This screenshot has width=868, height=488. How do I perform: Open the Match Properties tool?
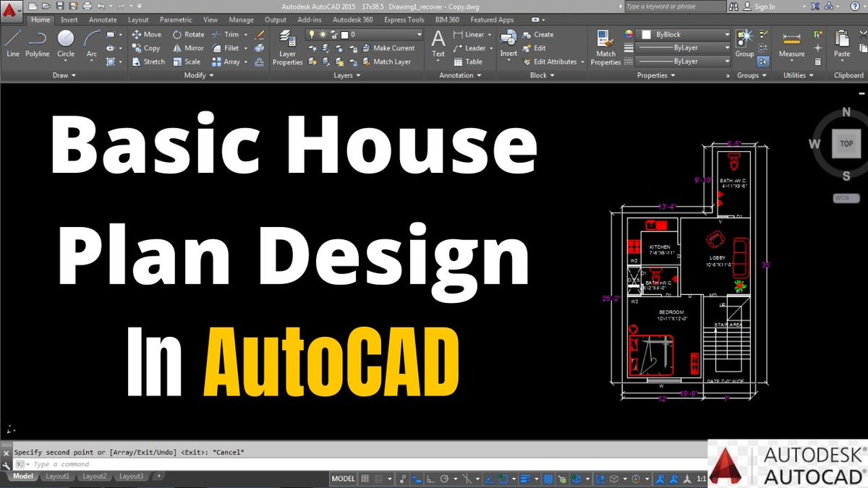[x=605, y=48]
